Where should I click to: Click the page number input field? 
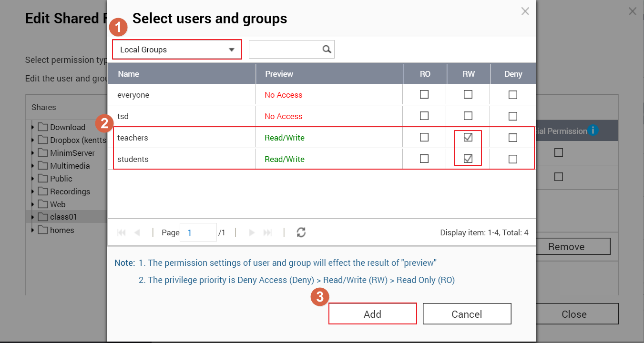198,232
